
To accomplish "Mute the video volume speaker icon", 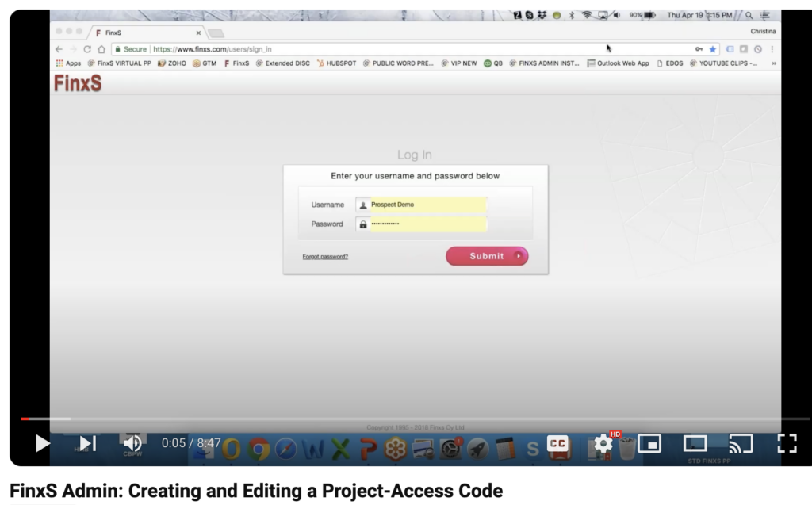I will pos(133,443).
